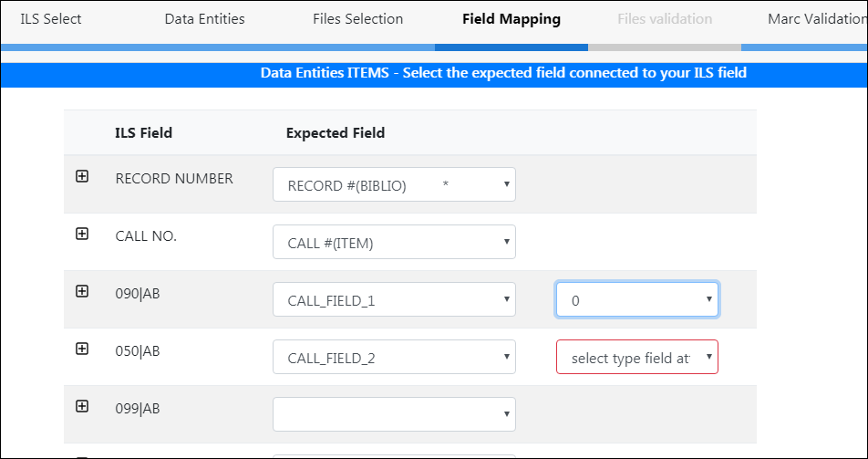Open the RECORD #(BIBLIO) expected field dropdown
The width and height of the screenshot is (868, 459).
click(394, 184)
